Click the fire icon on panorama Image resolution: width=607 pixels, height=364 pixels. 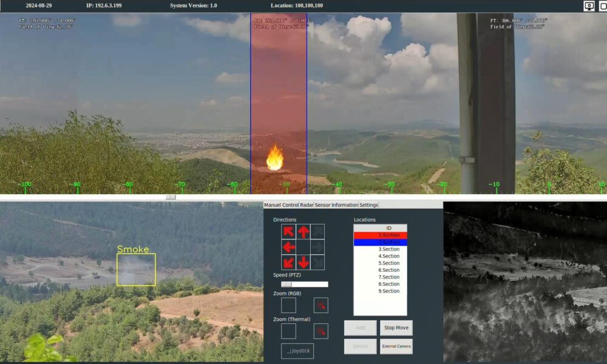275,157
